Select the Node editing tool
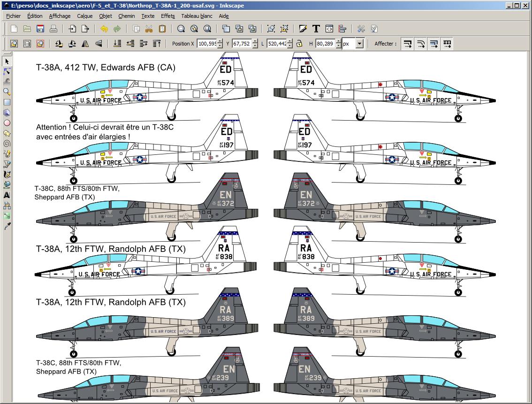Screen dimensions: 532x404 tap(7, 71)
